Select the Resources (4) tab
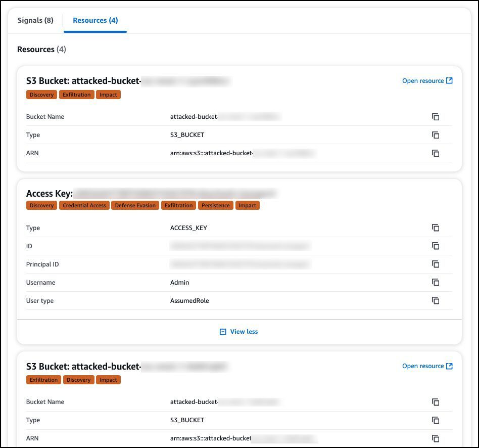 (x=95, y=21)
